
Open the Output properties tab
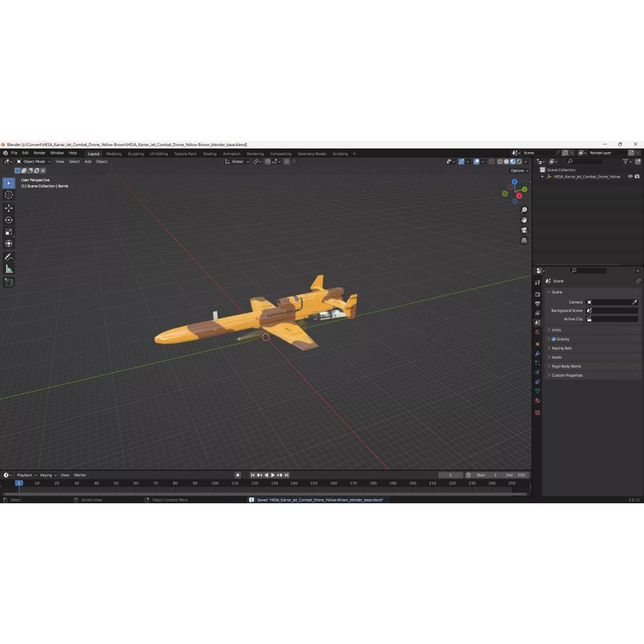538,304
